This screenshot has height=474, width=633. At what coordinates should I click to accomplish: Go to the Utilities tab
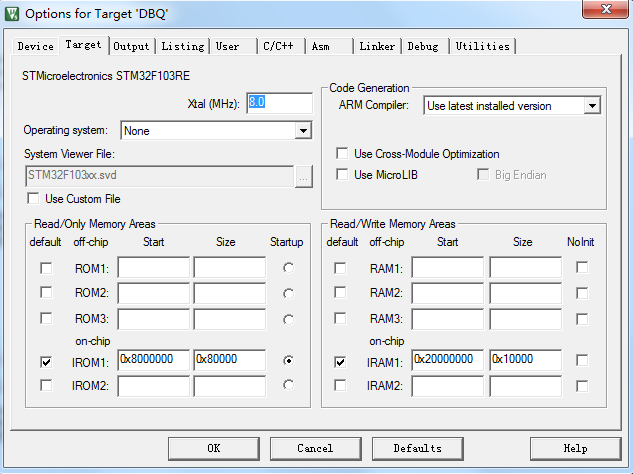pos(482,46)
